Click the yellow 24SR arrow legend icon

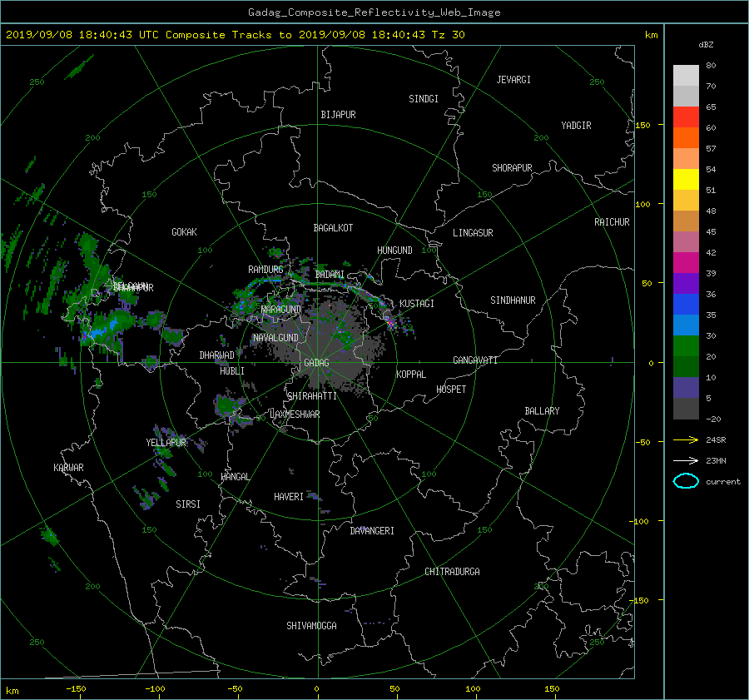686,439
